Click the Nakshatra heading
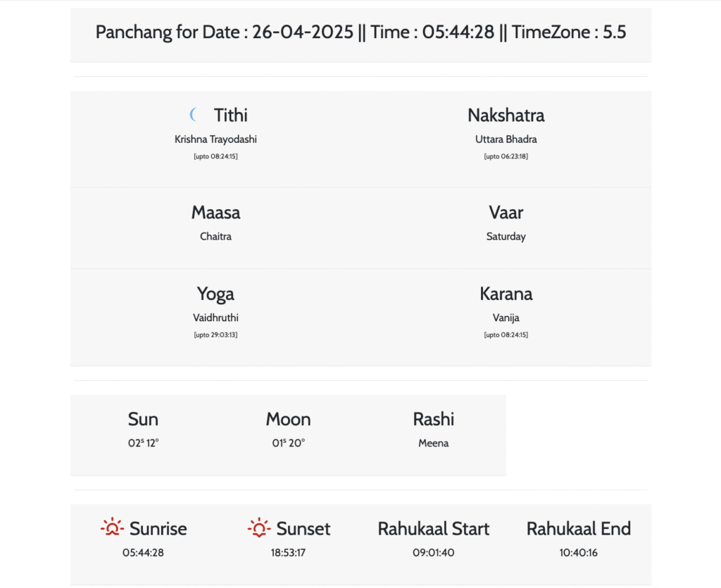721x588 pixels. 506,115
